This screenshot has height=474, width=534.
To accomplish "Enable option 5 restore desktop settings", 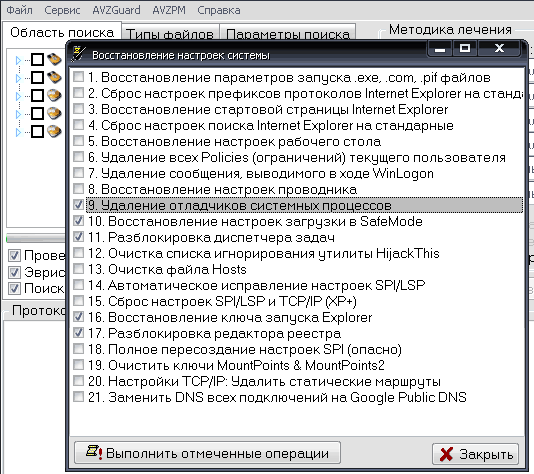I will click(x=79, y=141).
